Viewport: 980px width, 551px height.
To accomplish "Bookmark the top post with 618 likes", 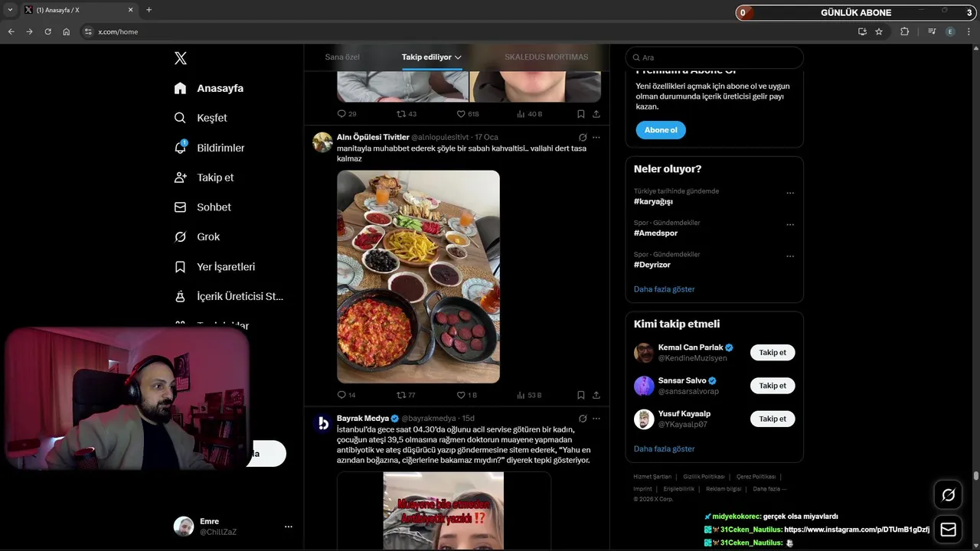I will (x=581, y=113).
